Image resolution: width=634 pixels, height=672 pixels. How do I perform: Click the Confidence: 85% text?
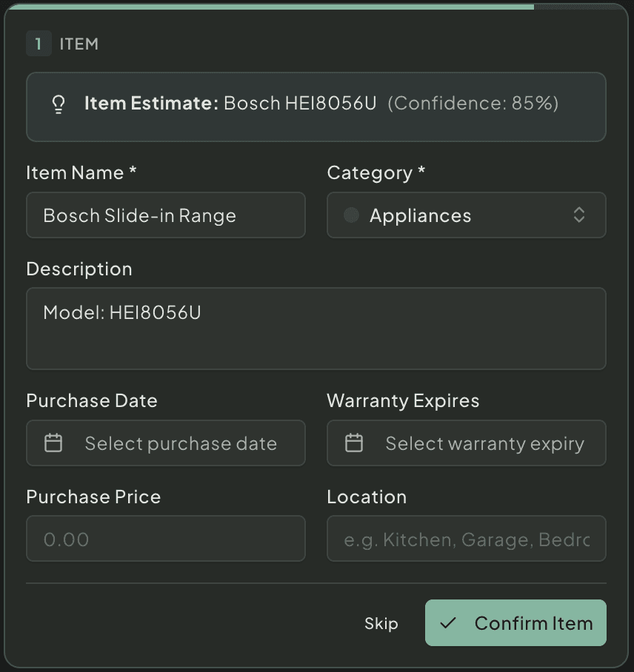(x=473, y=104)
